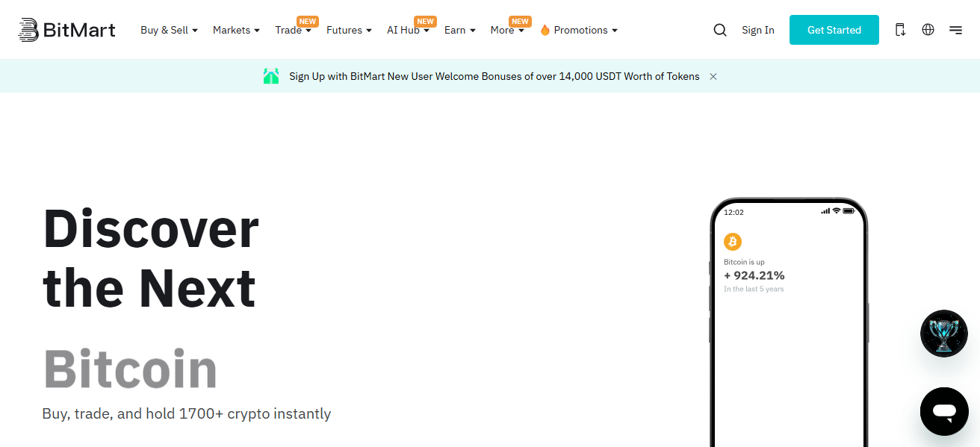This screenshot has width=980, height=447.
Task: Expand the Futures dropdown
Action: [x=349, y=30]
